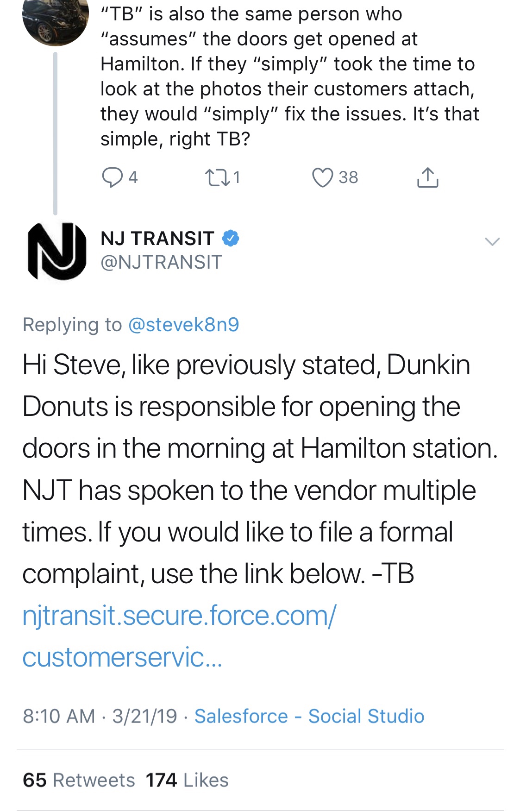Open the Salesforce - Social Studio source link
Viewport: 520px width, 812px height.
[309, 716]
